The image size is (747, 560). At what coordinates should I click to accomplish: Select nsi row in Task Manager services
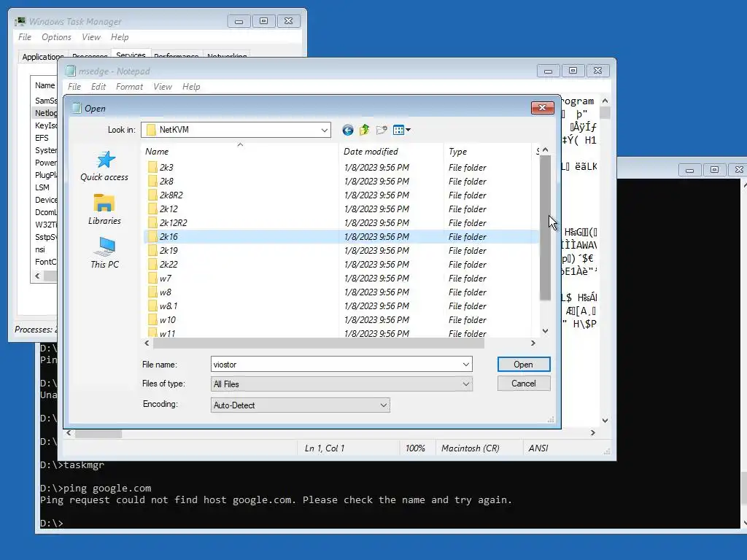click(45, 249)
